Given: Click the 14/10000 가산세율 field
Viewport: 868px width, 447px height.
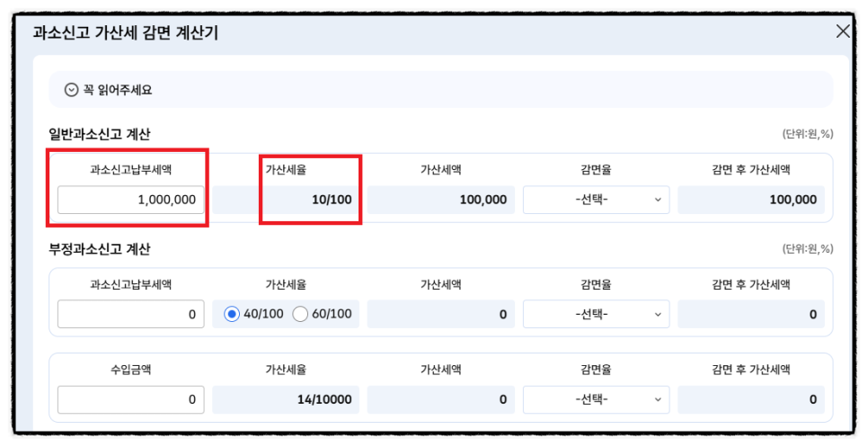Looking at the screenshot, I should [x=286, y=399].
